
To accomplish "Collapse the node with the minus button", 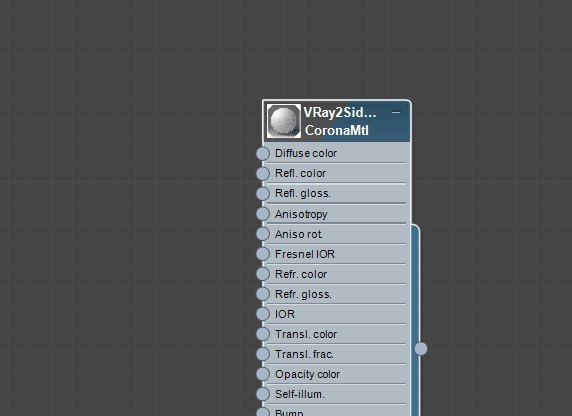I will pos(396,112).
